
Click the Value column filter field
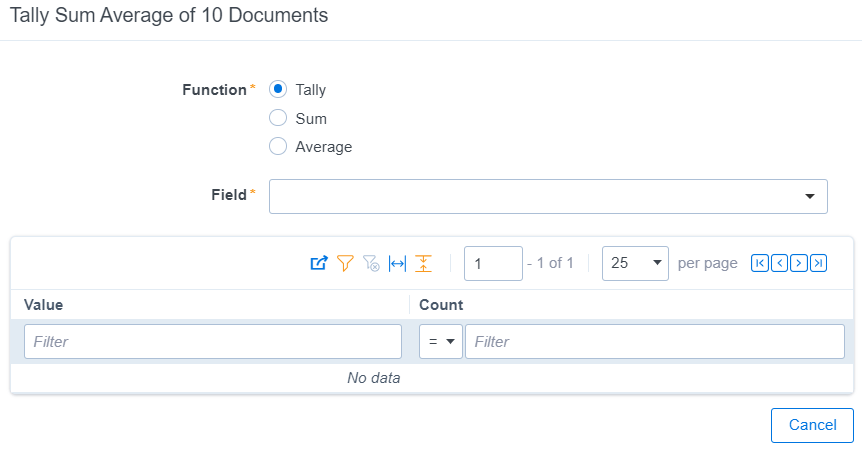pyautogui.click(x=213, y=341)
